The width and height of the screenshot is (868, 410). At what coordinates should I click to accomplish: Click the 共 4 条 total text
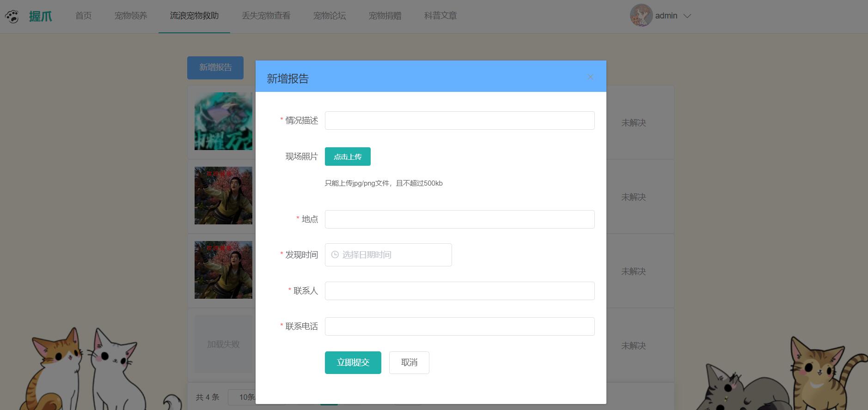tap(207, 397)
